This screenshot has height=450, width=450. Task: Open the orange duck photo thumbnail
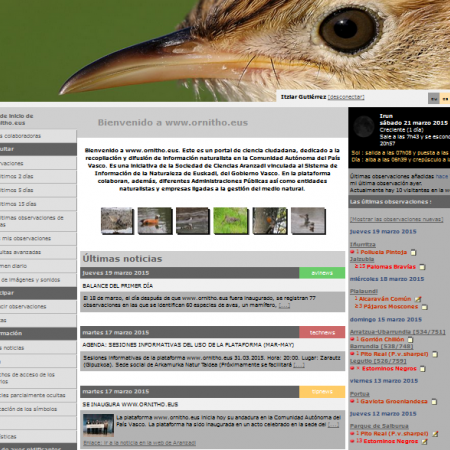tap(155, 220)
